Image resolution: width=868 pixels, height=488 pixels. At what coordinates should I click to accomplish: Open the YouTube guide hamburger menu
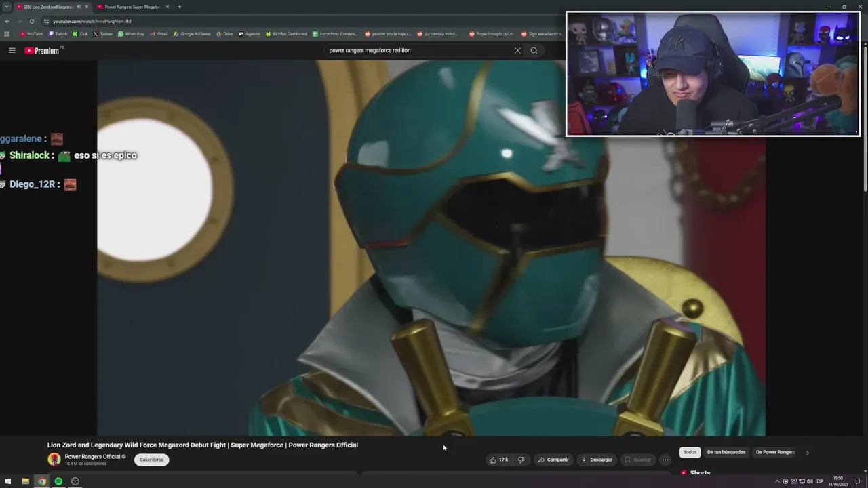12,50
